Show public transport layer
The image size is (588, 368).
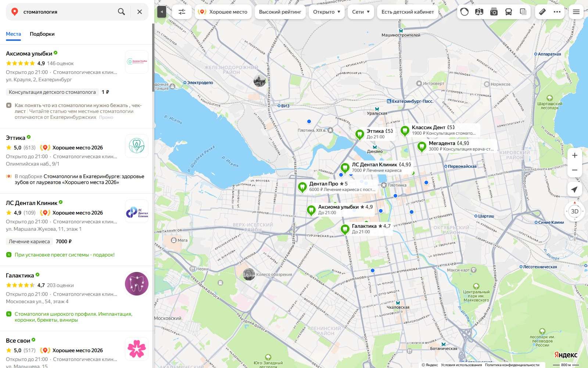coord(508,12)
